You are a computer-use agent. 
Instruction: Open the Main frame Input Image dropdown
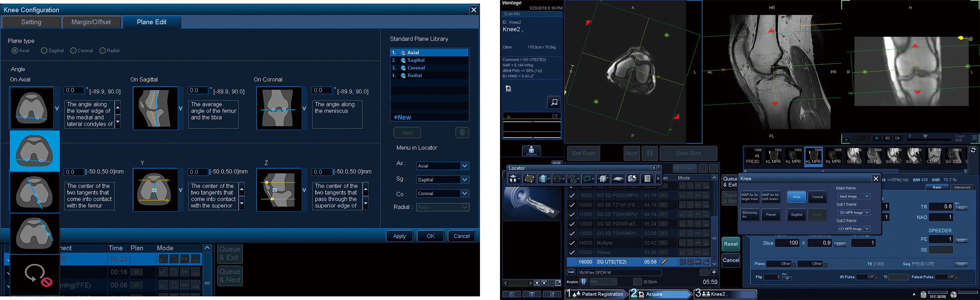[x=854, y=196]
